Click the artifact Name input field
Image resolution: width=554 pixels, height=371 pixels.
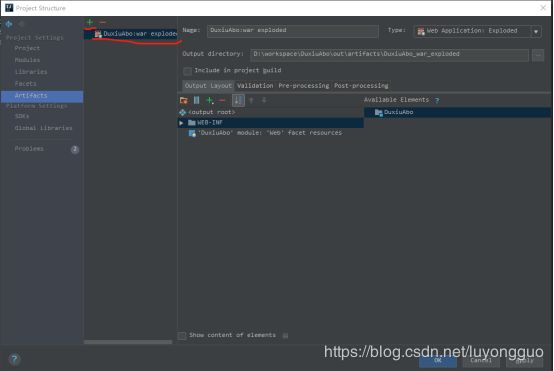(x=293, y=31)
